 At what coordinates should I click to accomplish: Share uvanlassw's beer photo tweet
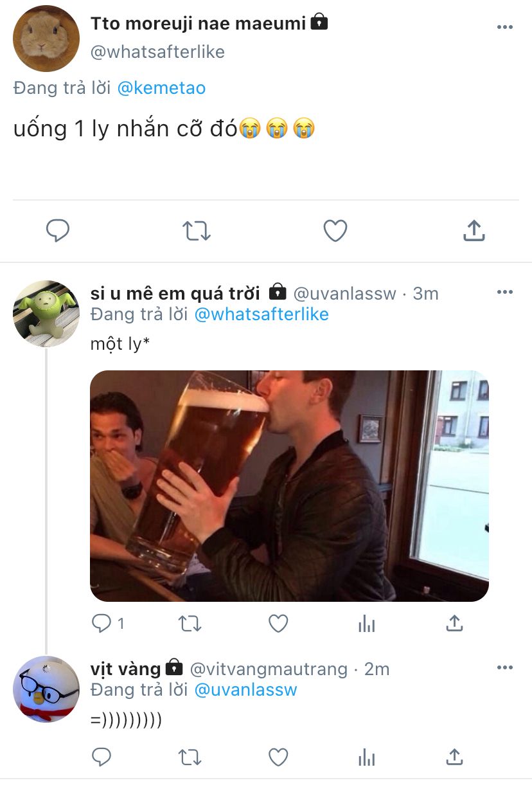(x=454, y=623)
